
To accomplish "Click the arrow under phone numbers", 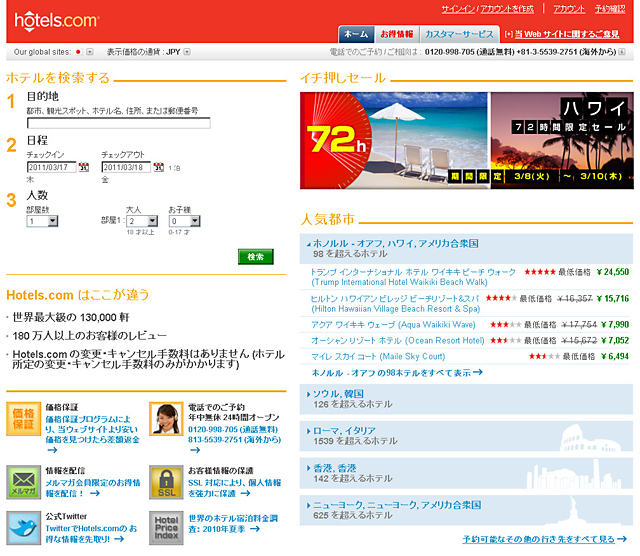I will point(195,450).
